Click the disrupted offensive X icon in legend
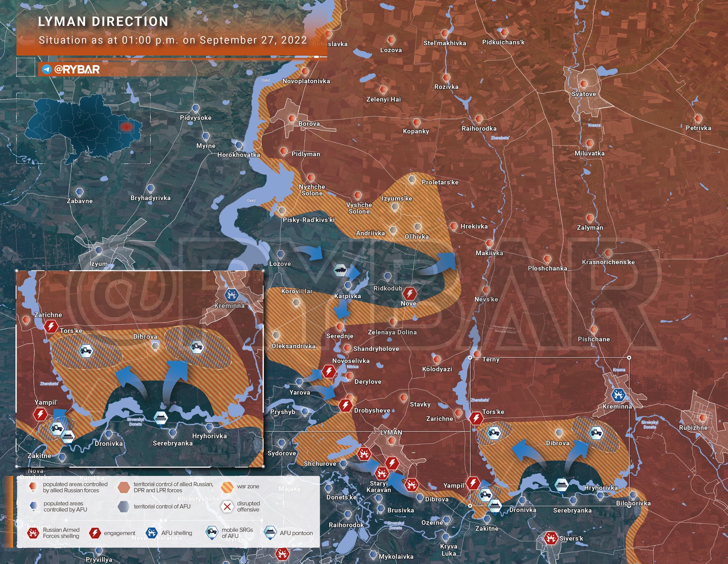 (227, 506)
